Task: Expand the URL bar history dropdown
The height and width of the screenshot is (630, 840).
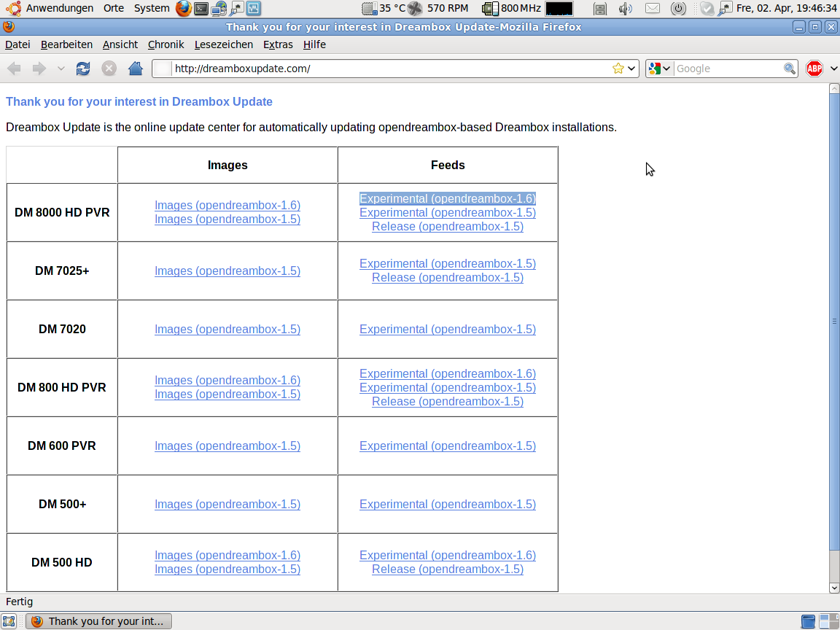Action: (631, 69)
